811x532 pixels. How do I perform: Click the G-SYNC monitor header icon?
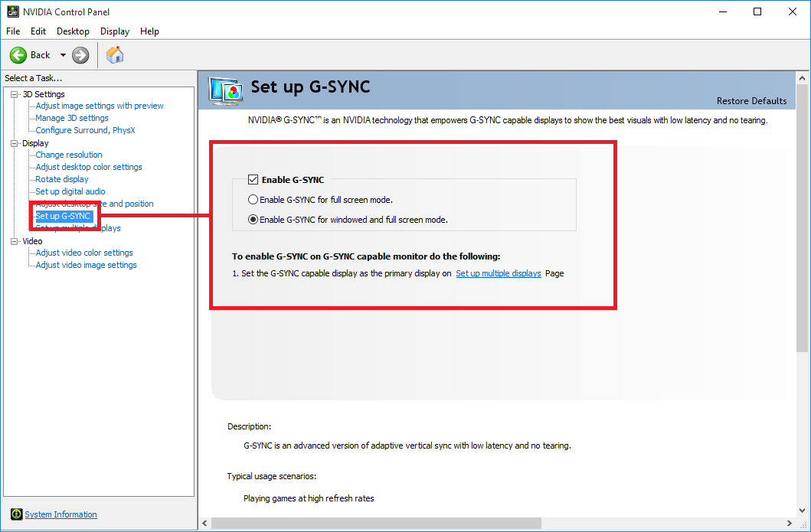coord(226,90)
